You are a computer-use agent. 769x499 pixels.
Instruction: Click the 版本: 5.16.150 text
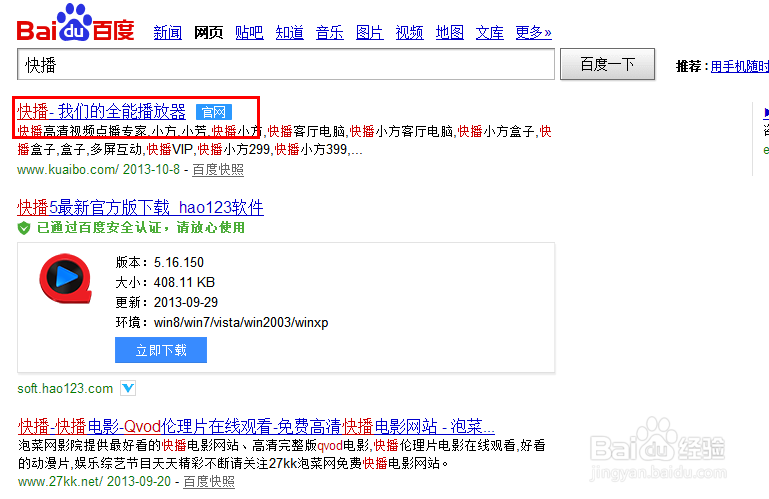pyautogui.click(x=159, y=263)
